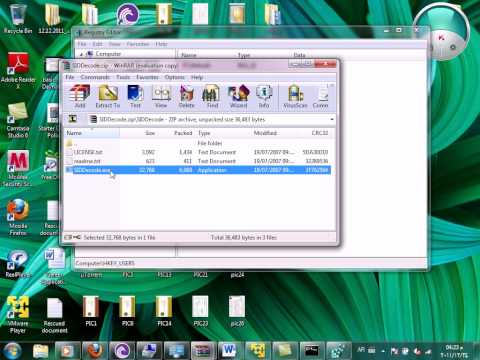
Task: Open the Options menu in WinRAR
Action: (175, 77)
